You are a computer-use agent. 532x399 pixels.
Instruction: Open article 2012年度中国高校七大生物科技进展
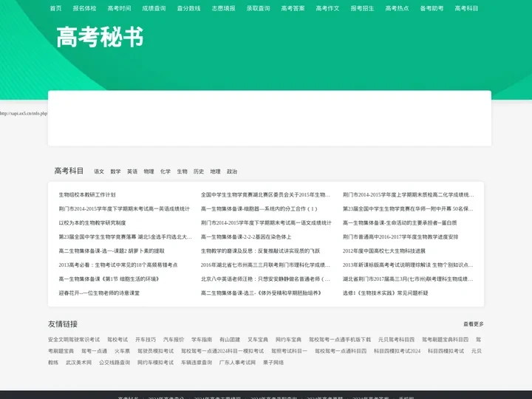(384, 251)
